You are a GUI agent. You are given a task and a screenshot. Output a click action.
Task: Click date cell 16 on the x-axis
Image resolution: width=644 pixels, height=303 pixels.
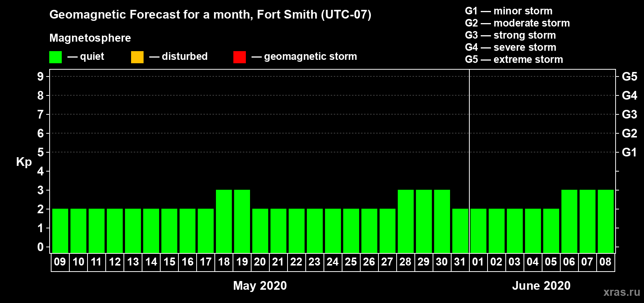[x=188, y=262]
